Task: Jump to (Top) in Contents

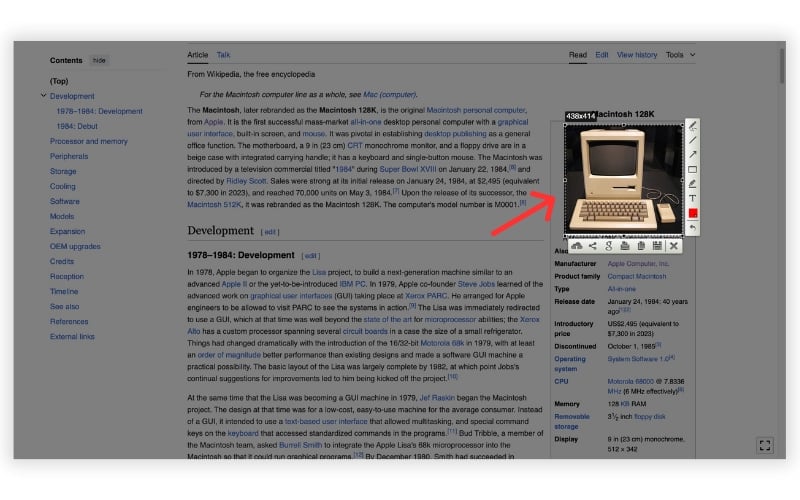Action: (x=59, y=81)
